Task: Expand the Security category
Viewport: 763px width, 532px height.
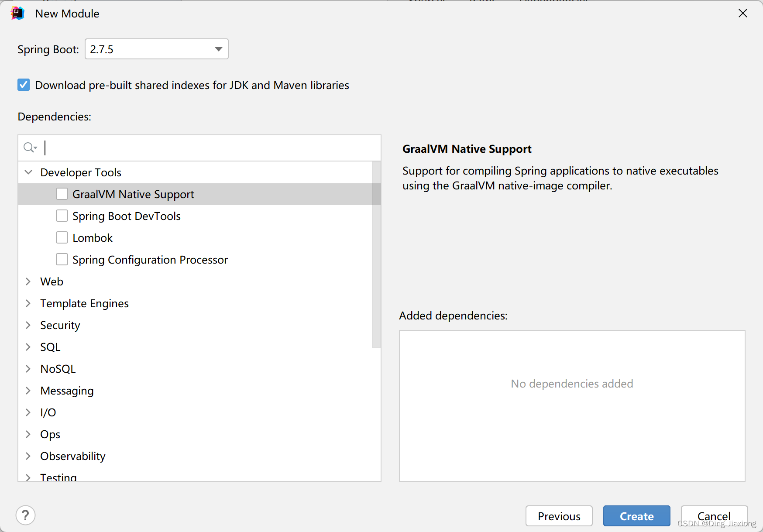Action: coord(28,325)
